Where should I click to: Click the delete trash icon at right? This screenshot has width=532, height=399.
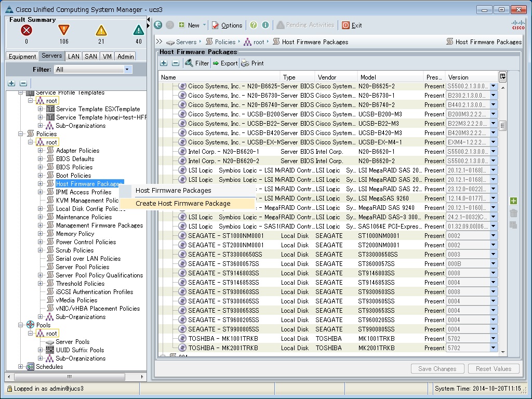pyautogui.click(x=513, y=213)
